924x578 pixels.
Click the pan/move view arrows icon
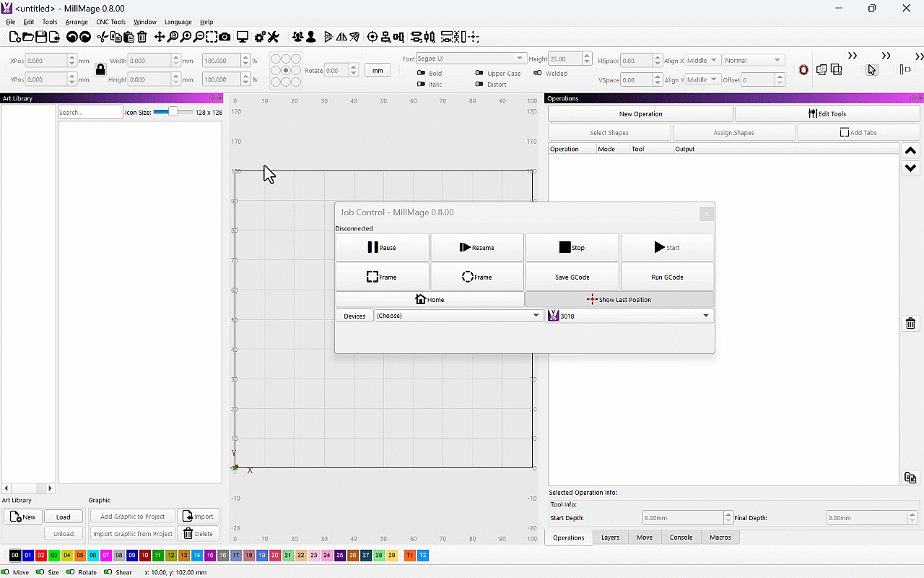click(160, 37)
